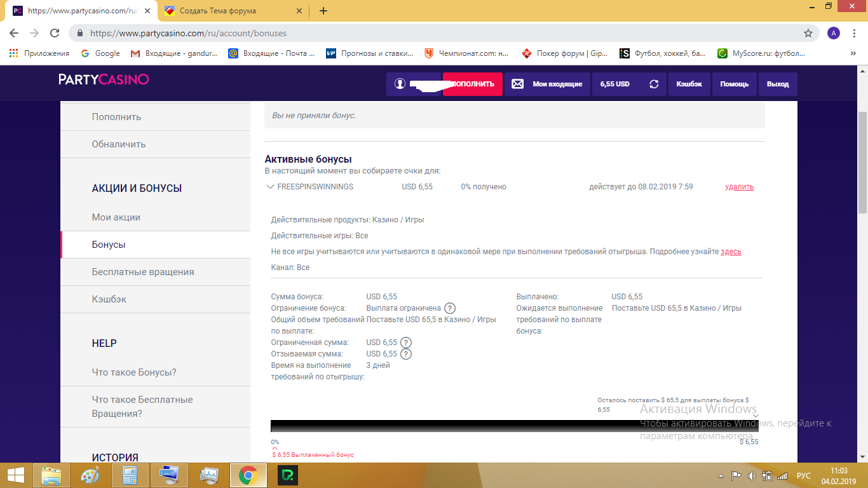The width and height of the screenshot is (868, 488).
Task: Follow the здесь link for details
Action: click(x=731, y=252)
